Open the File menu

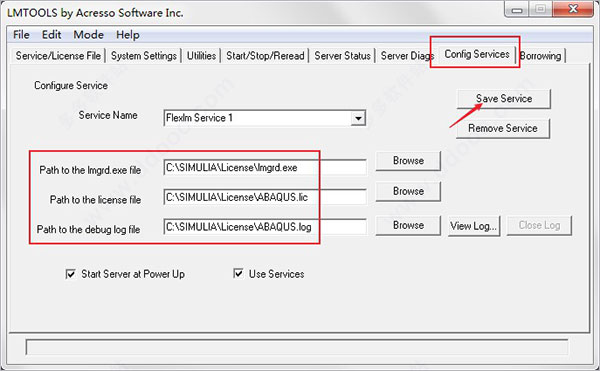[x=21, y=35]
